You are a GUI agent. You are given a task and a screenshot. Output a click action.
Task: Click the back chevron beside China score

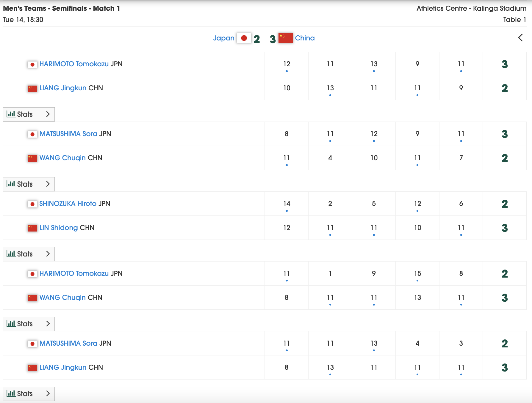pyautogui.click(x=520, y=38)
